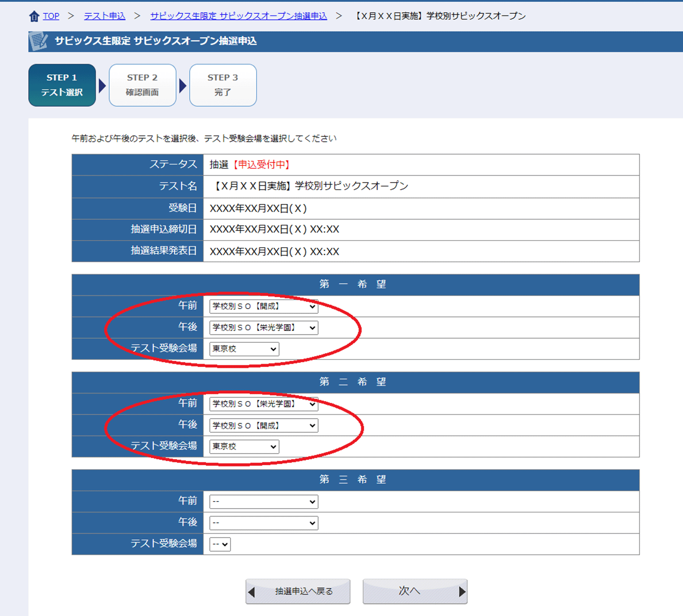The image size is (683, 616).
Task: Select the STEP 2 確認画面 tab
Action: coord(142,85)
